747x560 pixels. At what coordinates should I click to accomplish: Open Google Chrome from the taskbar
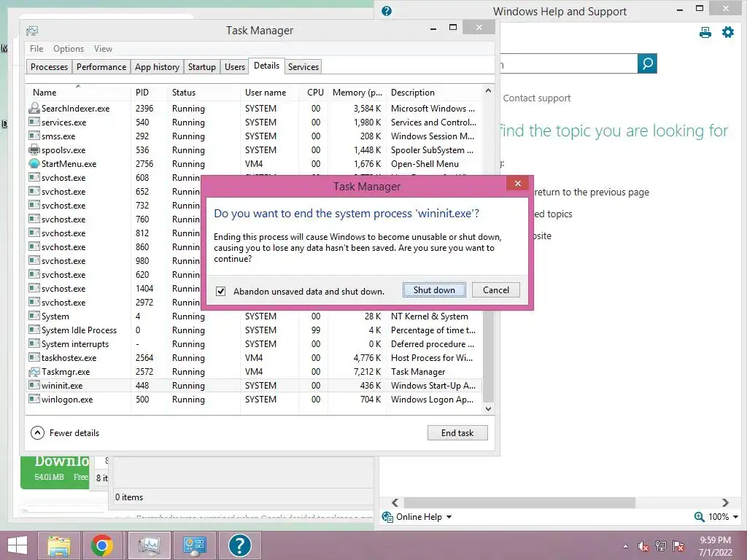(x=102, y=545)
